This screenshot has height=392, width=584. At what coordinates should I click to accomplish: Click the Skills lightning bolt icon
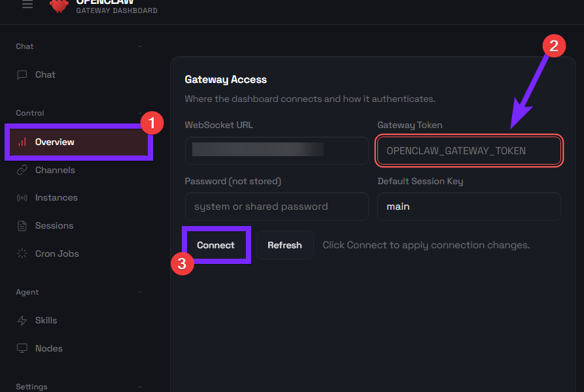pos(22,321)
